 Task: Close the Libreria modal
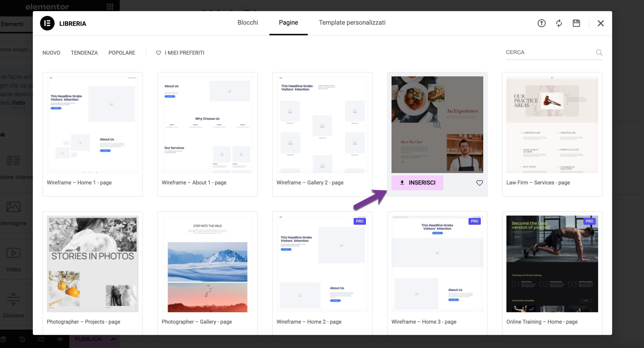600,23
